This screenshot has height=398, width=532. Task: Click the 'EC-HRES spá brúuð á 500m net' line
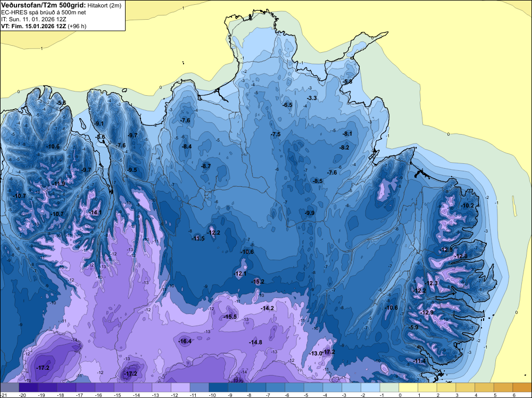(x=44, y=13)
